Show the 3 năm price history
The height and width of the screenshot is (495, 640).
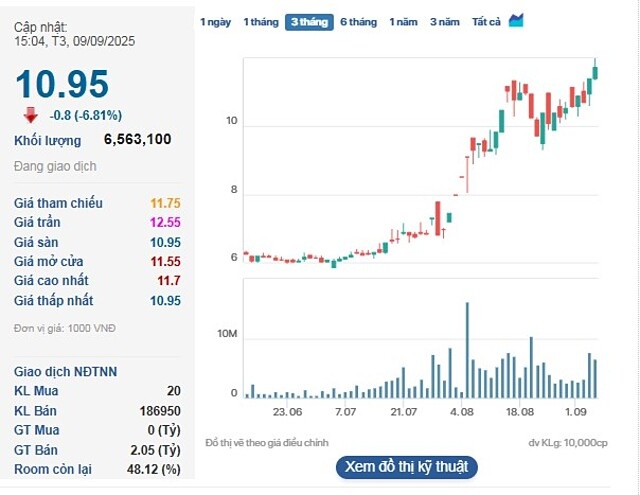point(444,22)
